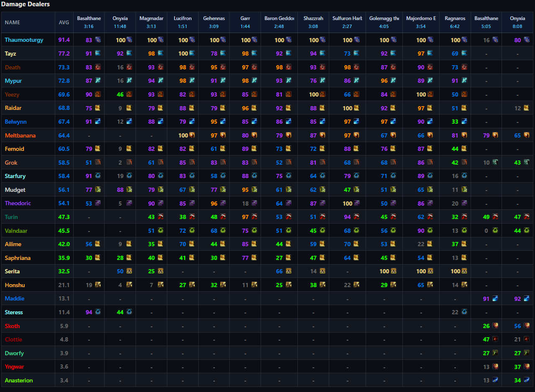Open the Onyxia 11:48 fight column header

tap(120, 23)
